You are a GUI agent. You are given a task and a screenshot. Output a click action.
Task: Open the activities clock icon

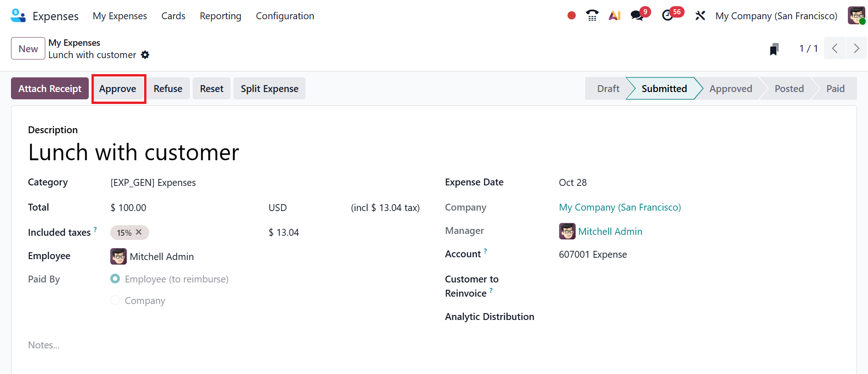pyautogui.click(x=668, y=16)
